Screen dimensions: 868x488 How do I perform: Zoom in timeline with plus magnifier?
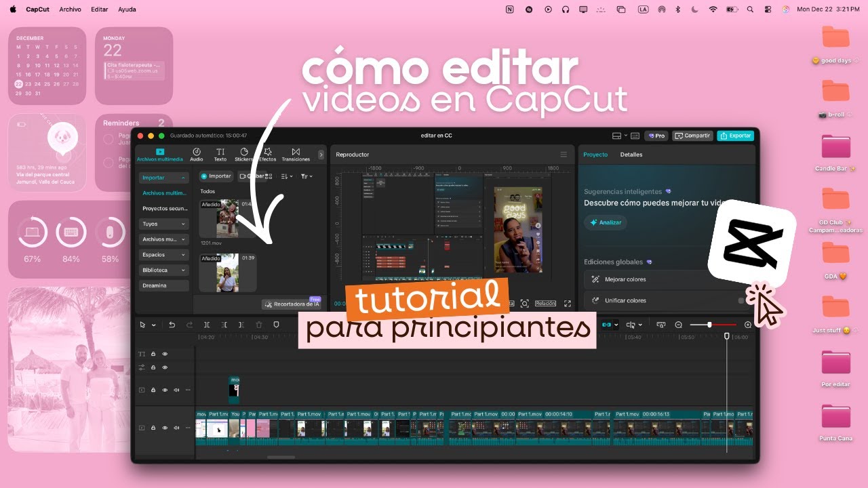click(748, 325)
